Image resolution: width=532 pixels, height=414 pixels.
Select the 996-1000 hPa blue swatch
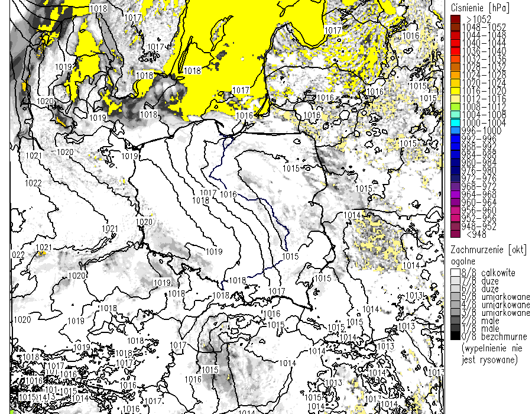(455, 131)
